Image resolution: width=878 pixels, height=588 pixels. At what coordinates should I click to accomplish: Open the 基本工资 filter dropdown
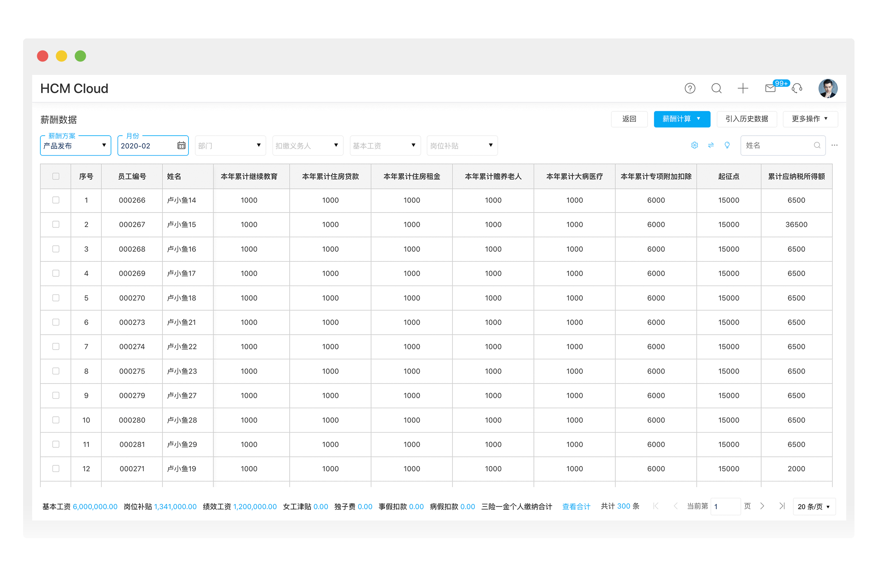tap(385, 145)
